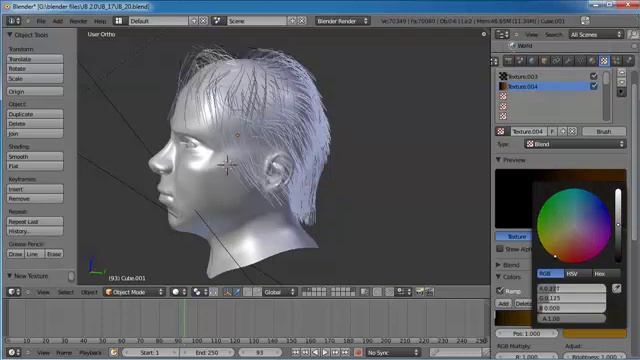Image resolution: width=640 pixels, height=360 pixels.
Task: Open texture slot specials menu arrow
Action: (x=621, y=92)
